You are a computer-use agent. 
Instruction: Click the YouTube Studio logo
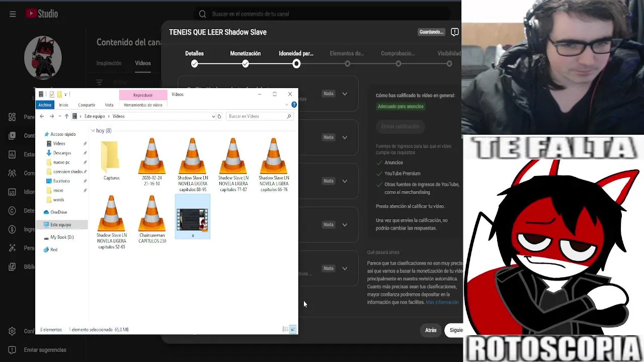42,14
